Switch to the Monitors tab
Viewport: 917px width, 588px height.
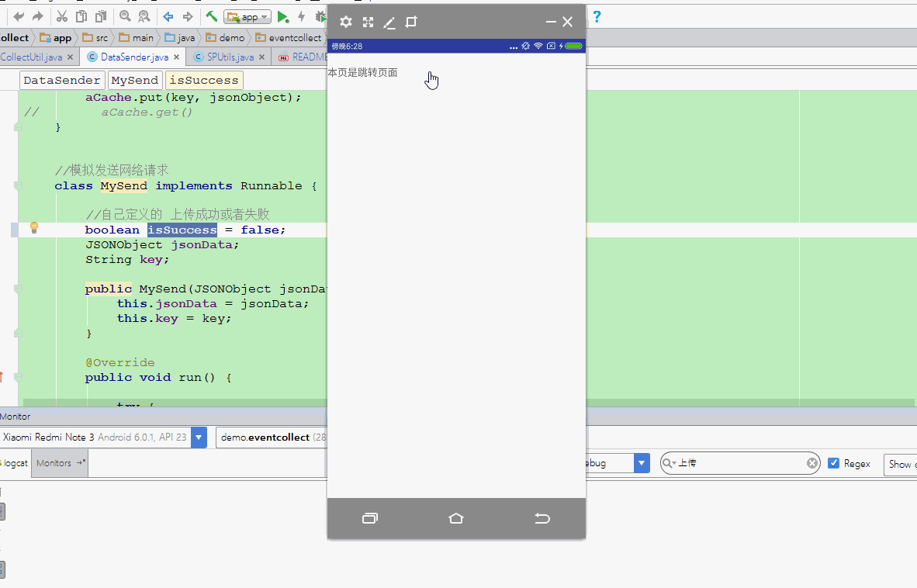click(x=60, y=463)
